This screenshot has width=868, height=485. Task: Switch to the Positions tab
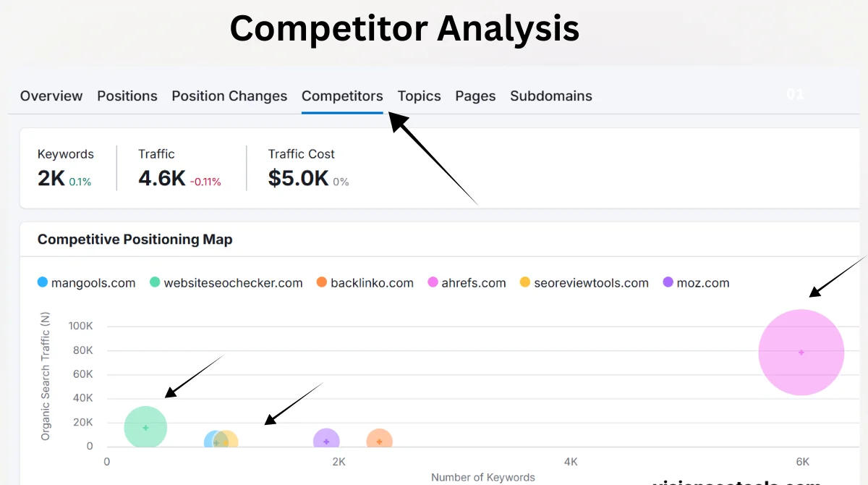click(127, 96)
